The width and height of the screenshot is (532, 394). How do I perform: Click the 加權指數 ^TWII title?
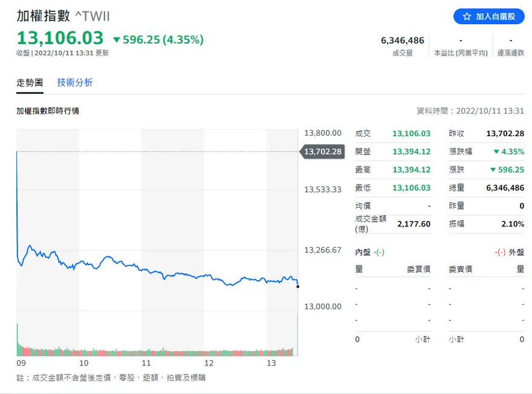tap(63, 16)
